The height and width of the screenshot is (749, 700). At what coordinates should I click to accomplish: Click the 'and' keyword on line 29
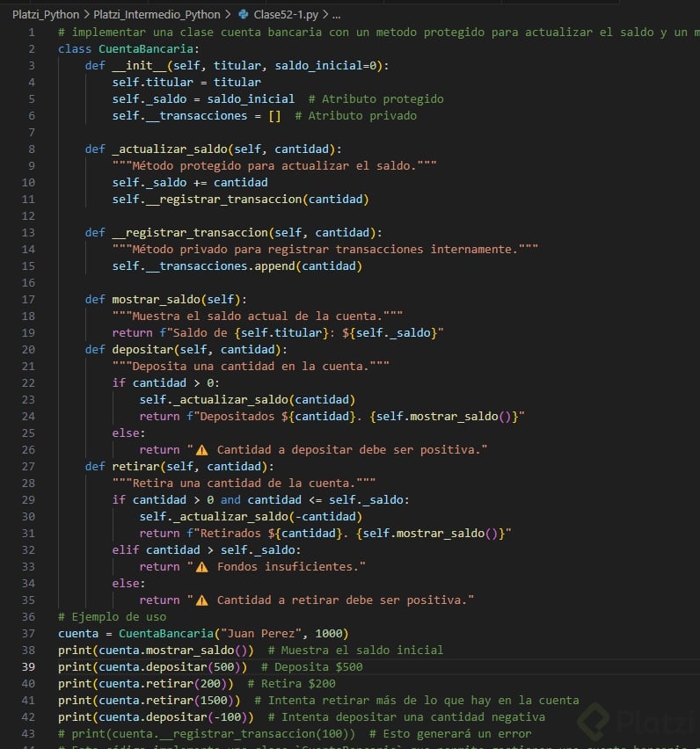pos(230,500)
